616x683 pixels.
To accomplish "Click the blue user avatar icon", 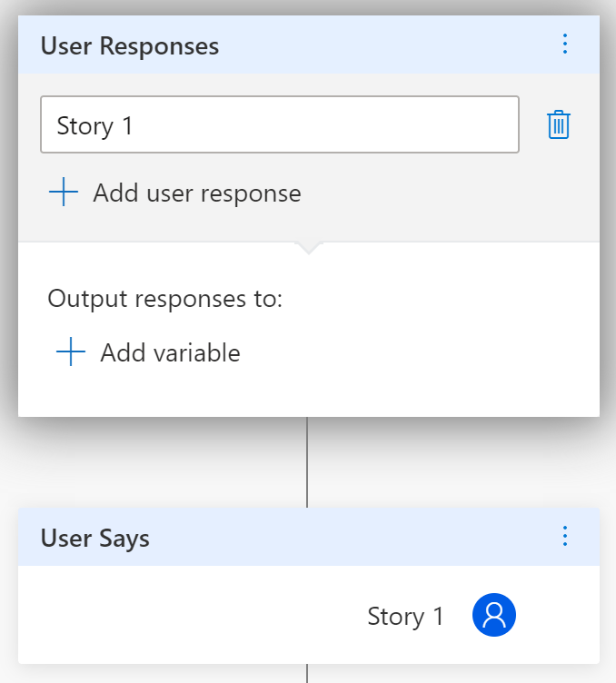I will [494, 616].
